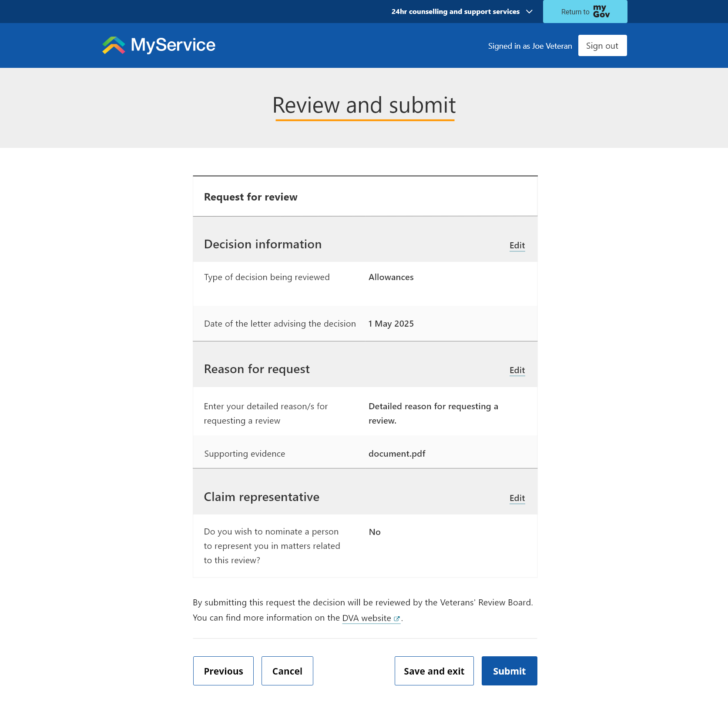Click the chevron beside counselling and support services
The height and width of the screenshot is (715, 728).
pyautogui.click(x=529, y=12)
